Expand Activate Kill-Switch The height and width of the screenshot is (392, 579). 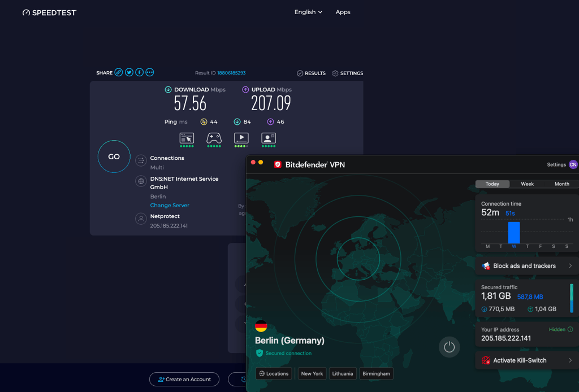pyautogui.click(x=527, y=360)
